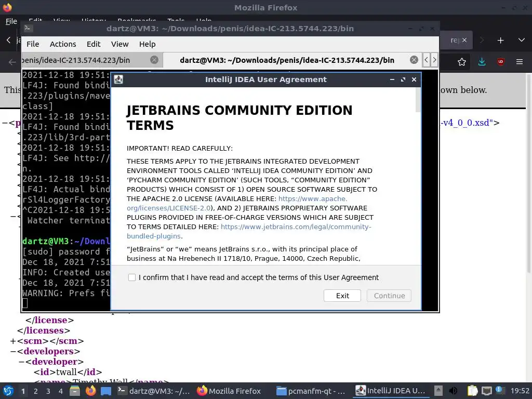Close the first terminal tab

154,60
